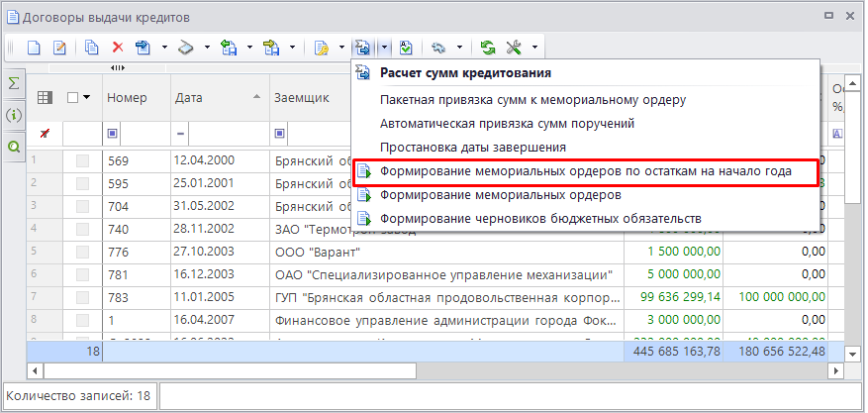Image resolution: width=868 pixels, height=413 pixels.
Task: Select Простановка даты завершения menu entry
Action: (472, 148)
